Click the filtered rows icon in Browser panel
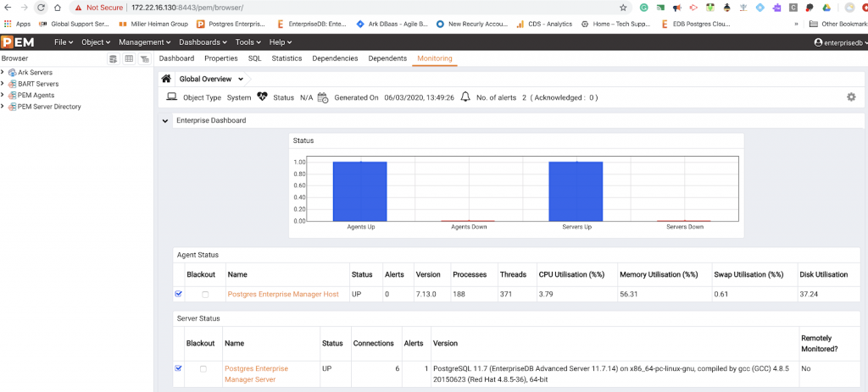868x392 pixels. [145, 58]
